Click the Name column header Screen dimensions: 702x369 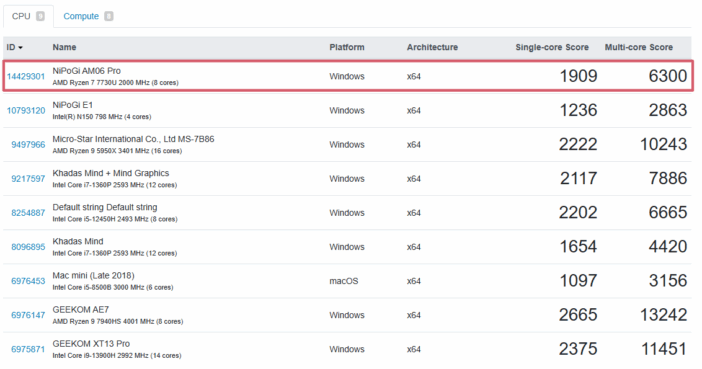pos(64,47)
